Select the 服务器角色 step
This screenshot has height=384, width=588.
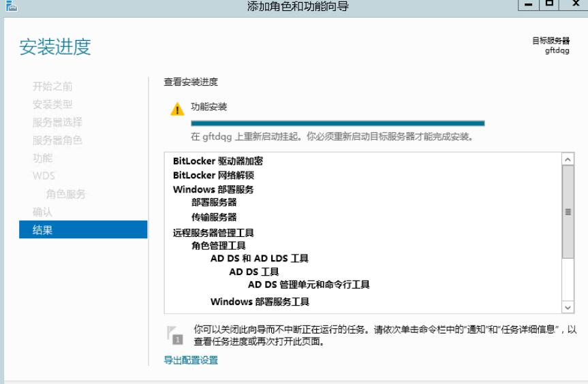pos(57,140)
